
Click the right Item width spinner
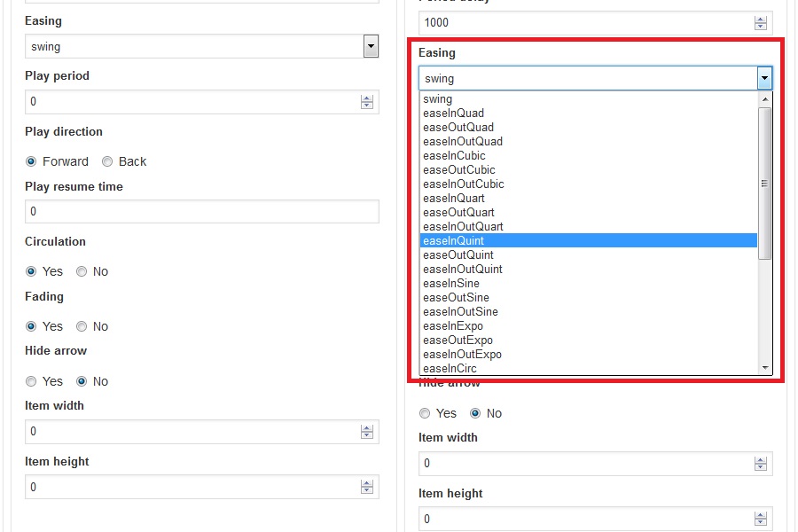click(760, 464)
